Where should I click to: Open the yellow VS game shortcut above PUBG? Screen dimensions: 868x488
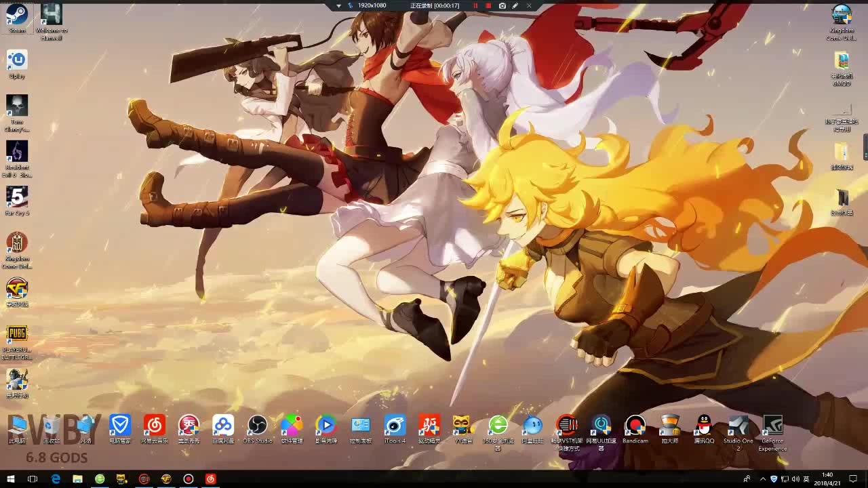pos(17,292)
